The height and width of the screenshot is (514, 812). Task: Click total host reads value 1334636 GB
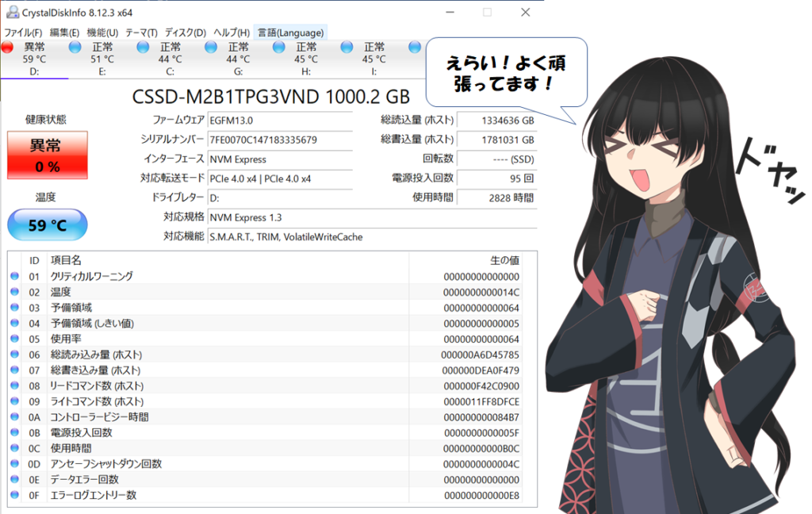[x=497, y=121]
